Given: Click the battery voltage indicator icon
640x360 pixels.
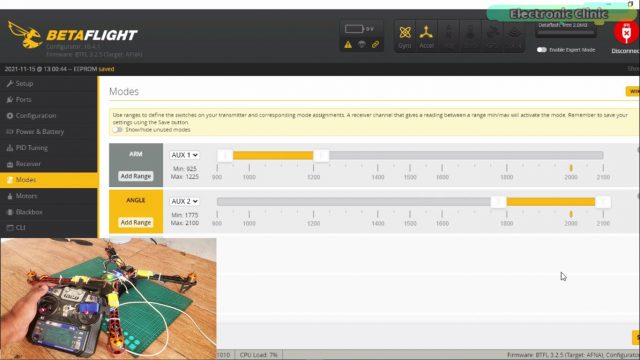Looking at the screenshot, I should (x=354, y=29).
